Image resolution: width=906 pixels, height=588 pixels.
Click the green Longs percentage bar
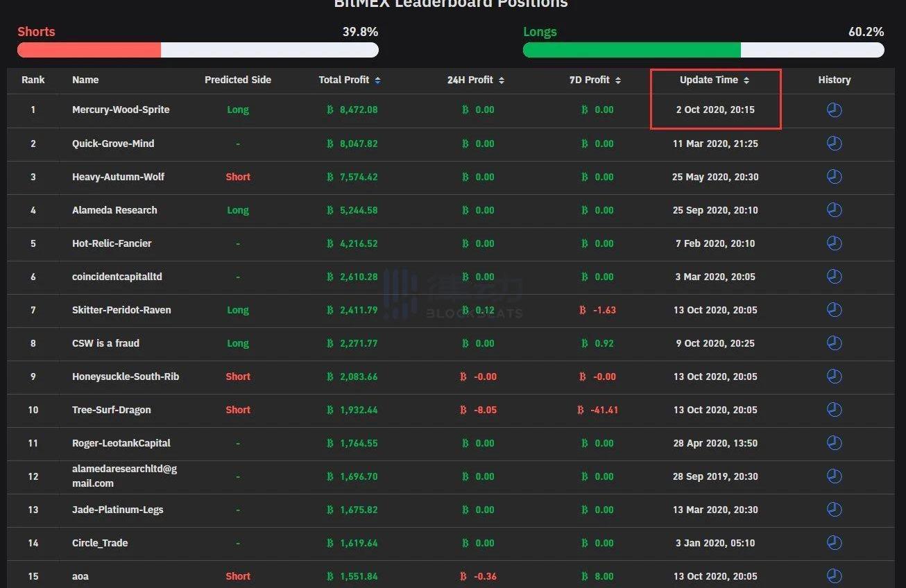pyautogui.click(x=631, y=50)
